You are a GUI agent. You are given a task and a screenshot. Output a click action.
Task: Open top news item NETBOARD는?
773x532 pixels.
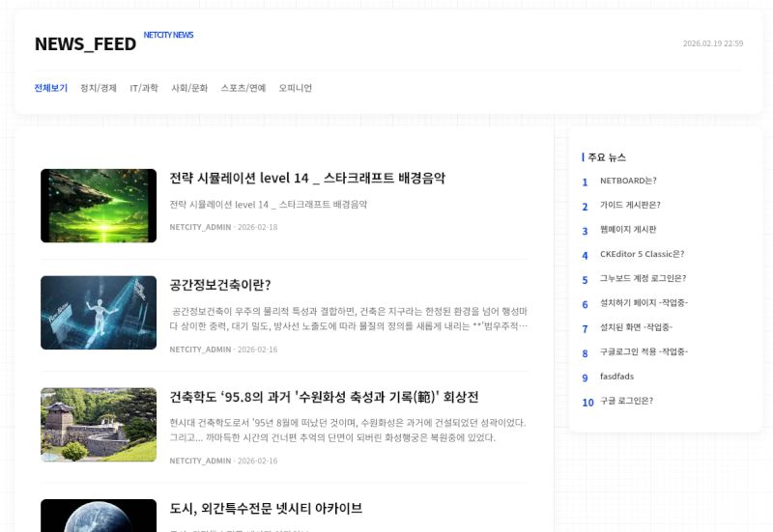pyautogui.click(x=628, y=181)
